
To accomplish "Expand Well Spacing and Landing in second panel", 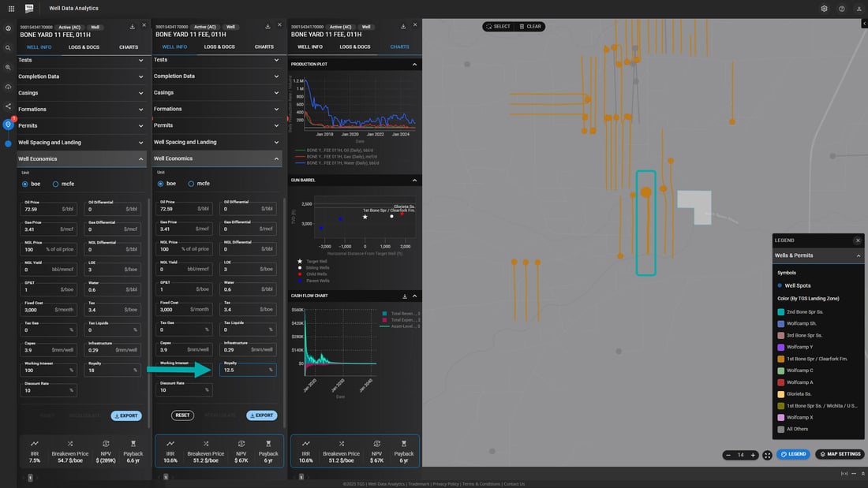I will click(x=217, y=142).
